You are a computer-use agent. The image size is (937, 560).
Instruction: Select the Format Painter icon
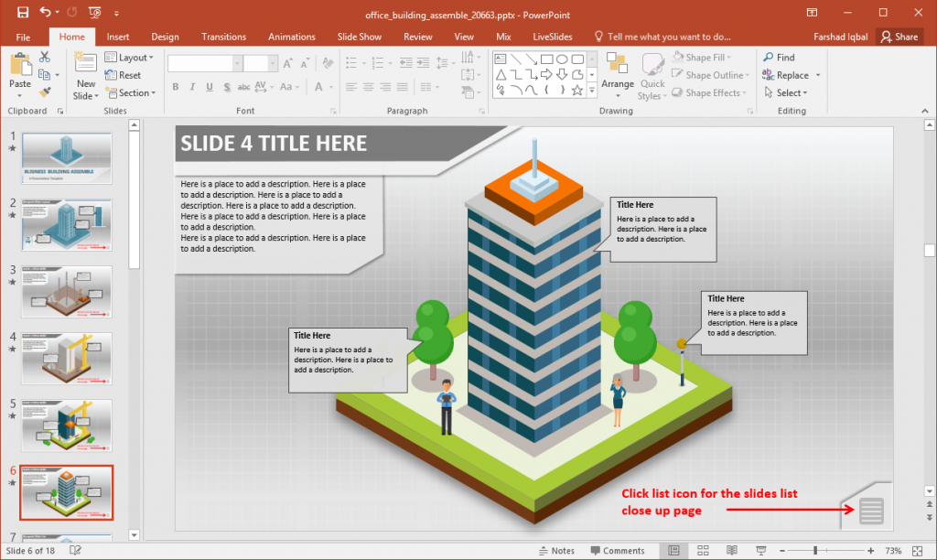point(45,91)
